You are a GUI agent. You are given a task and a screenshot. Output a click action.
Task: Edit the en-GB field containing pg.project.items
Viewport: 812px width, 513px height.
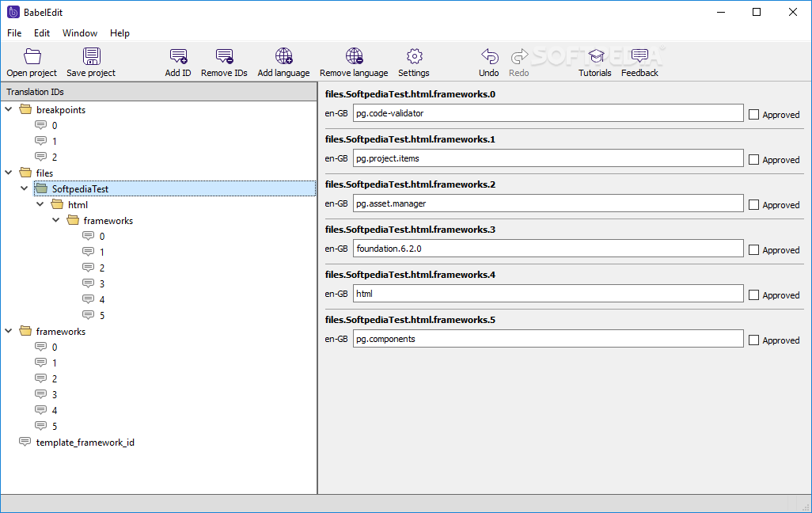(x=548, y=158)
